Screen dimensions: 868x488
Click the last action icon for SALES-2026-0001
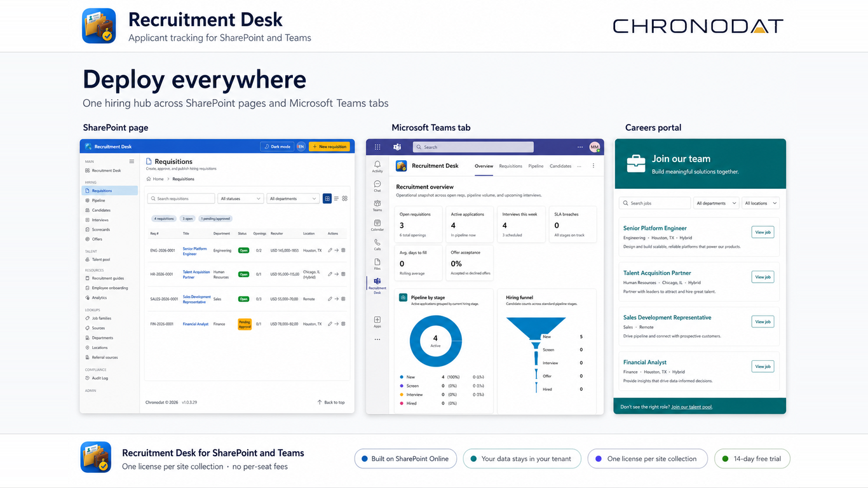click(344, 299)
